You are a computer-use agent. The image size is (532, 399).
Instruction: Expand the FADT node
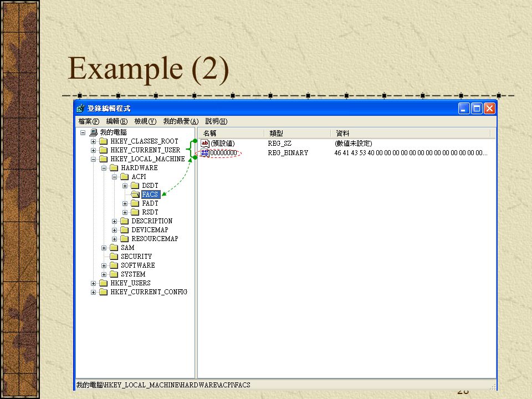tap(125, 203)
